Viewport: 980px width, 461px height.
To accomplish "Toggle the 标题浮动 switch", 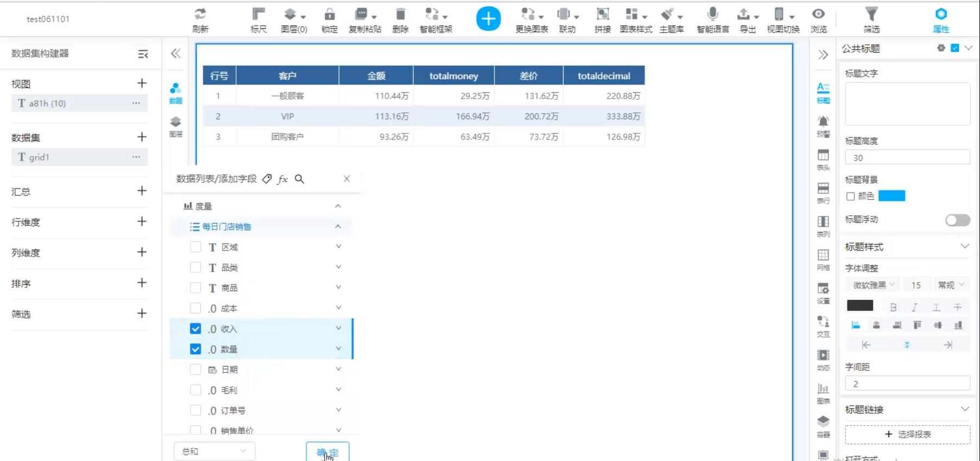I will (x=957, y=220).
